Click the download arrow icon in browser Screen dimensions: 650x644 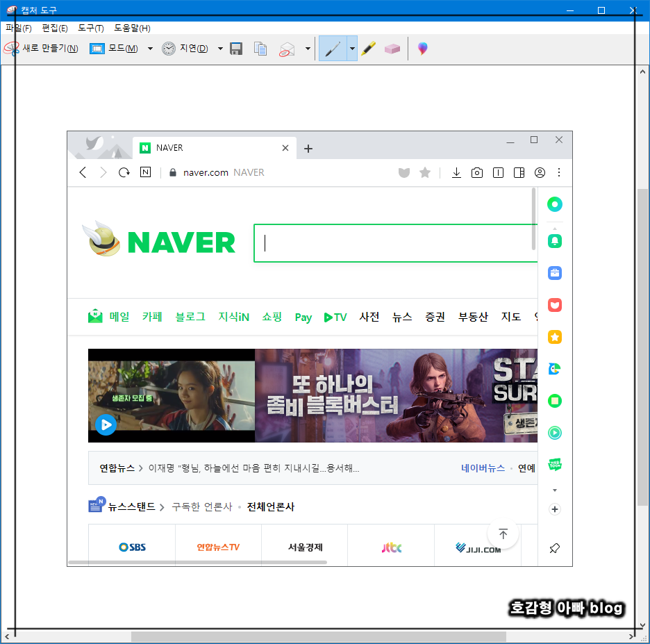456,172
